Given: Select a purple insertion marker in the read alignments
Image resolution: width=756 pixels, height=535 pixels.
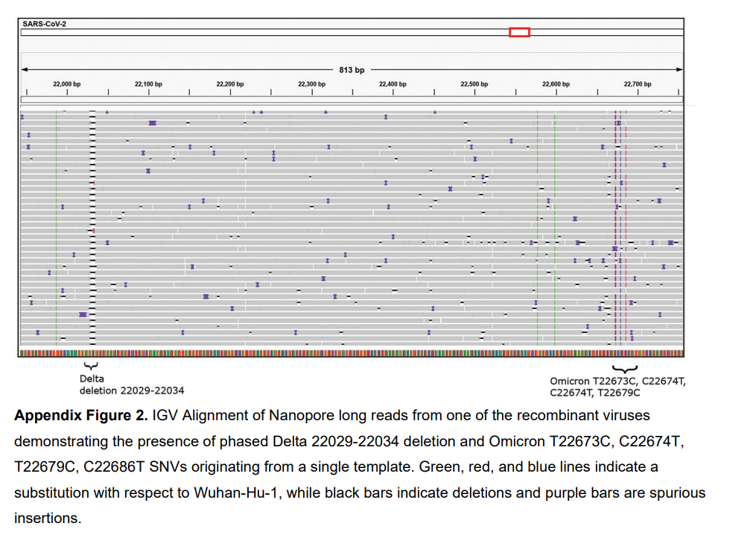Looking at the screenshot, I should pos(153,123).
